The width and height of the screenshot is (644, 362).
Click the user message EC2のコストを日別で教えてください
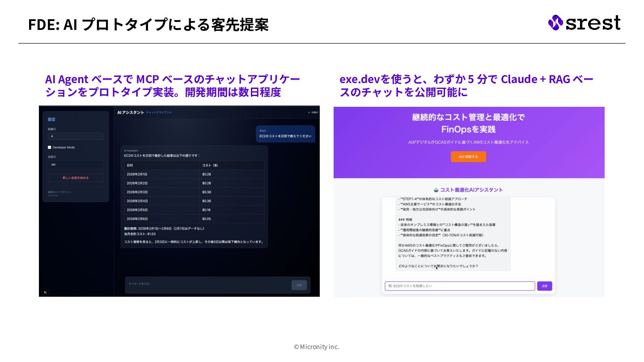[x=285, y=136]
